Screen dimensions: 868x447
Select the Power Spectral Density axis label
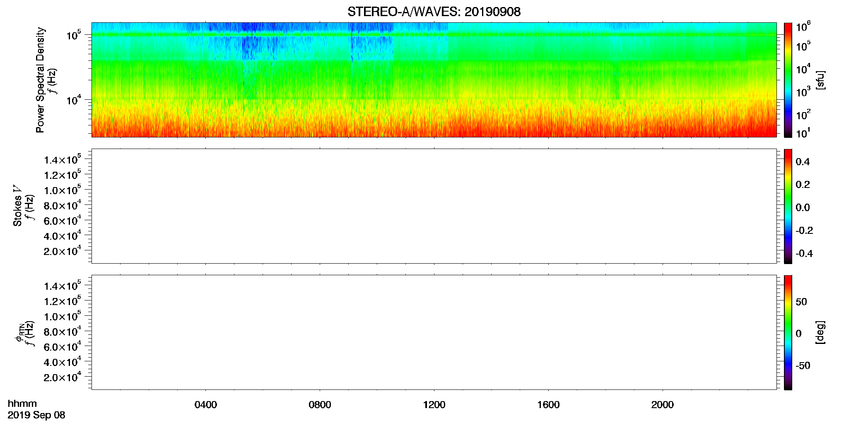pos(40,80)
